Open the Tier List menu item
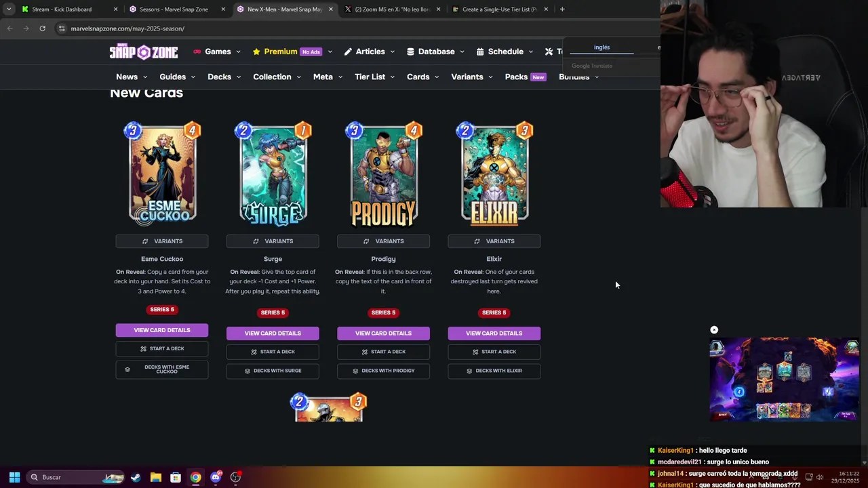 (x=374, y=77)
